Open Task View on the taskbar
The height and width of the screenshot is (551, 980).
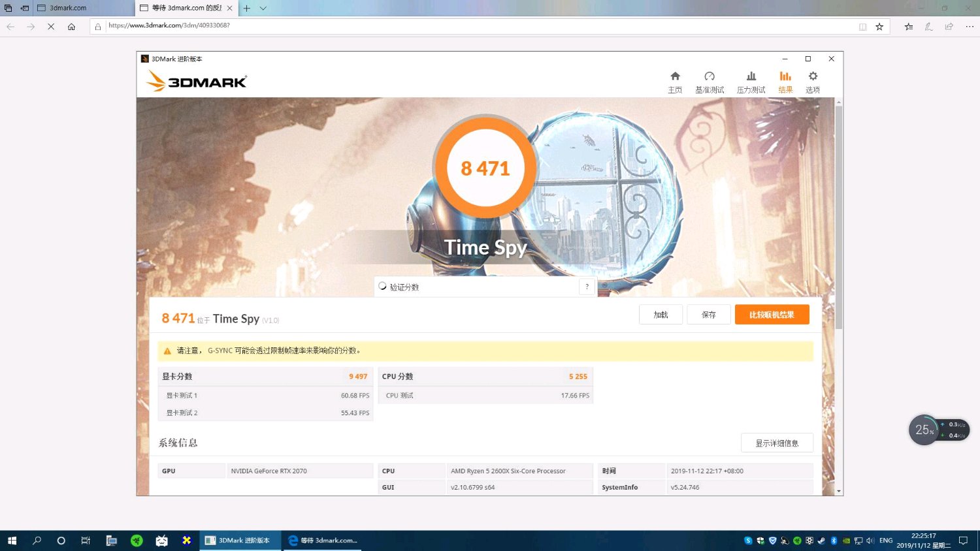click(86, 541)
